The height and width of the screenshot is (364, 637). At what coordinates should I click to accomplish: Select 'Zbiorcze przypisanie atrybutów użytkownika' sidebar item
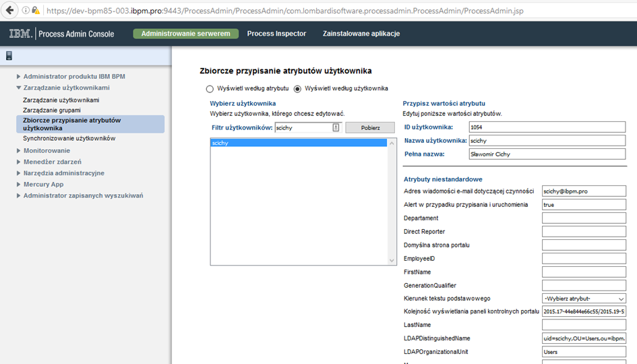coord(90,124)
